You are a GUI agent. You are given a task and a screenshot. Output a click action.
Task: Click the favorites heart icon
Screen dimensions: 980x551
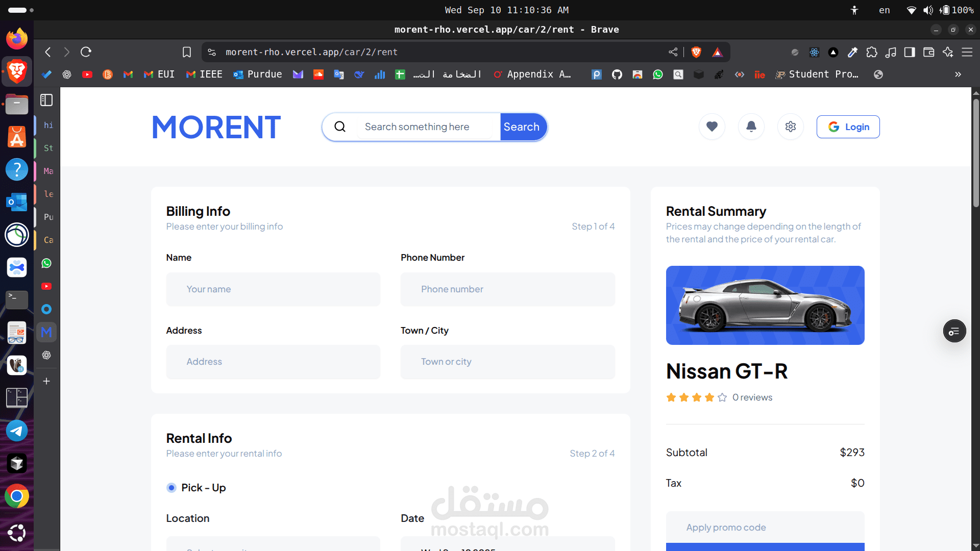[x=712, y=127]
